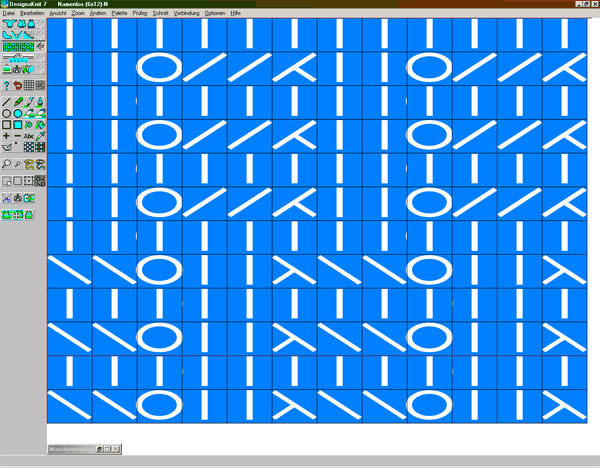
Task: Open the neckline shape icon
Action: tap(18, 35)
